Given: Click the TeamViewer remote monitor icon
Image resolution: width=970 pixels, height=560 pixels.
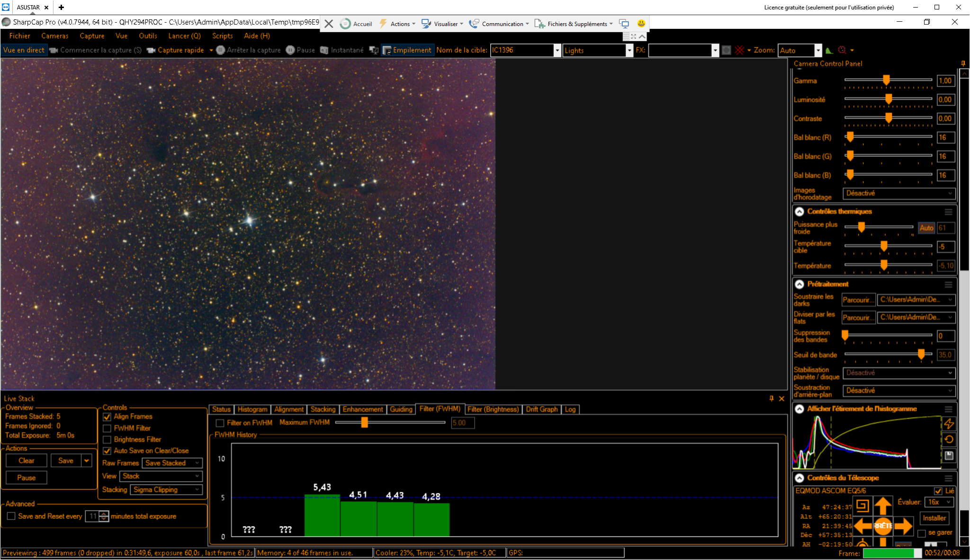Looking at the screenshot, I should pyautogui.click(x=624, y=24).
